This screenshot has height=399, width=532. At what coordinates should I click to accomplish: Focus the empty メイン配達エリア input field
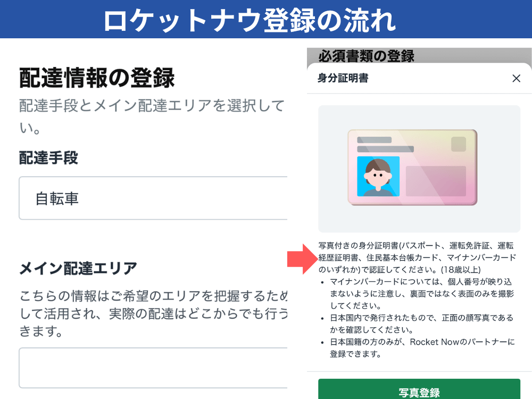pyautogui.click(x=153, y=368)
